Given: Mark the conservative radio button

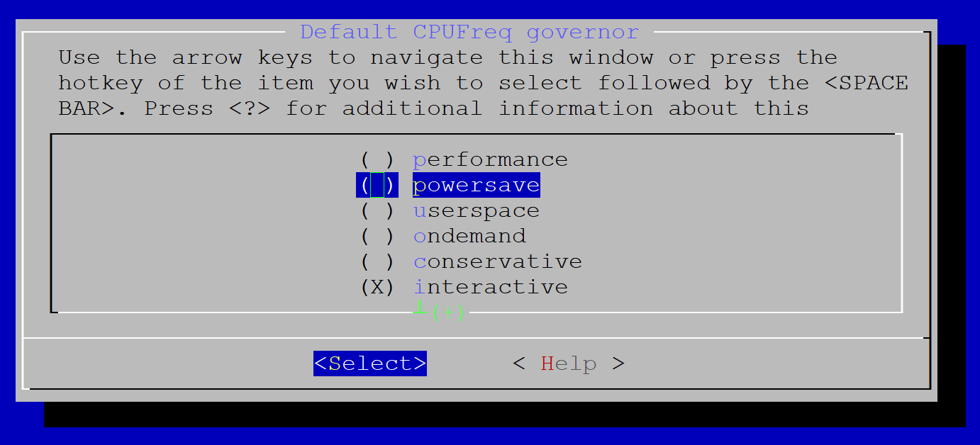Looking at the screenshot, I should pyautogui.click(x=377, y=262).
